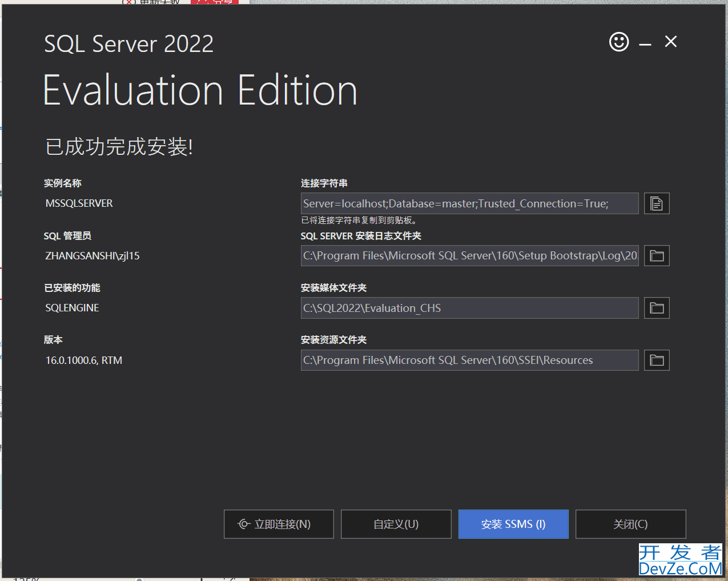Close the installer with the X icon
Image resolution: width=728 pixels, height=581 pixels.
coord(671,42)
